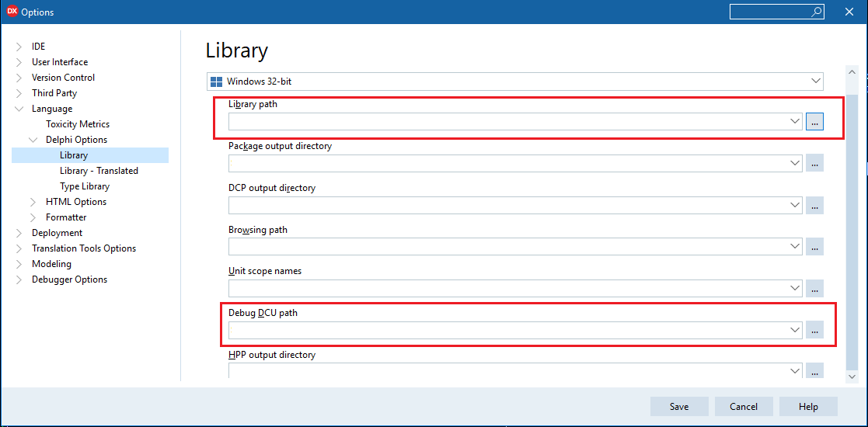Viewport: 868px width, 427px height.
Task: Expand the Debugger Options tree node
Action: pyautogui.click(x=19, y=279)
